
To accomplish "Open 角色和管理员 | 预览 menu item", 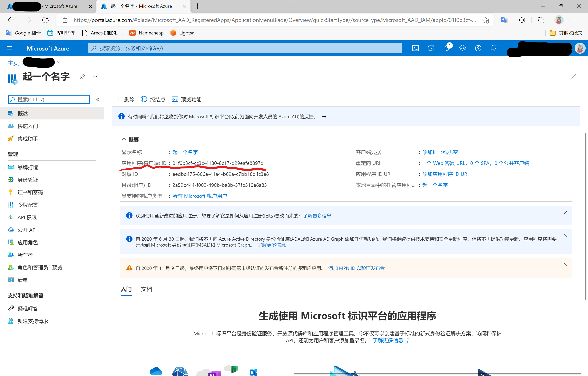I will [52, 267].
